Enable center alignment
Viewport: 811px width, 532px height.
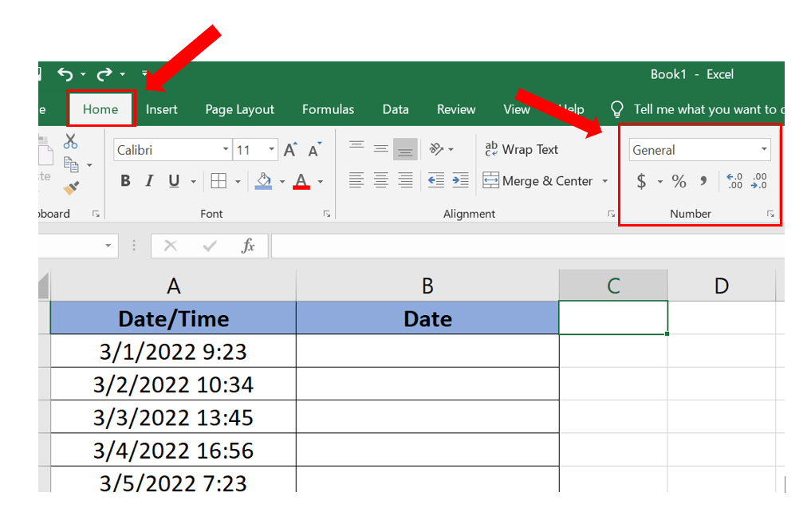[380, 181]
